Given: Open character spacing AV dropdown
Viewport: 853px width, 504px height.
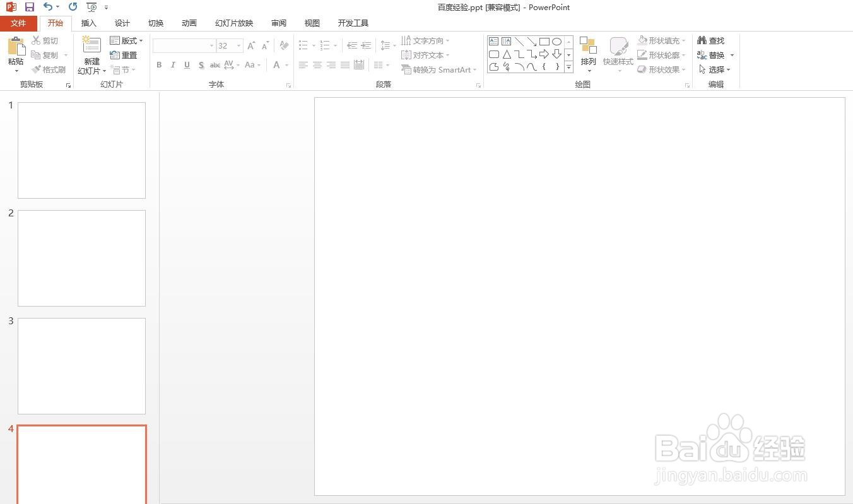Looking at the screenshot, I should tap(232, 65).
